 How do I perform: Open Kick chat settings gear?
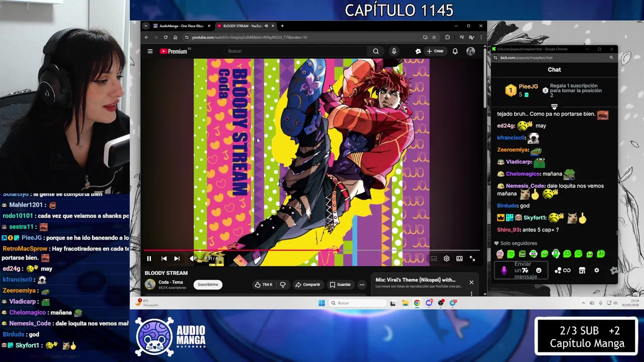(597, 270)
